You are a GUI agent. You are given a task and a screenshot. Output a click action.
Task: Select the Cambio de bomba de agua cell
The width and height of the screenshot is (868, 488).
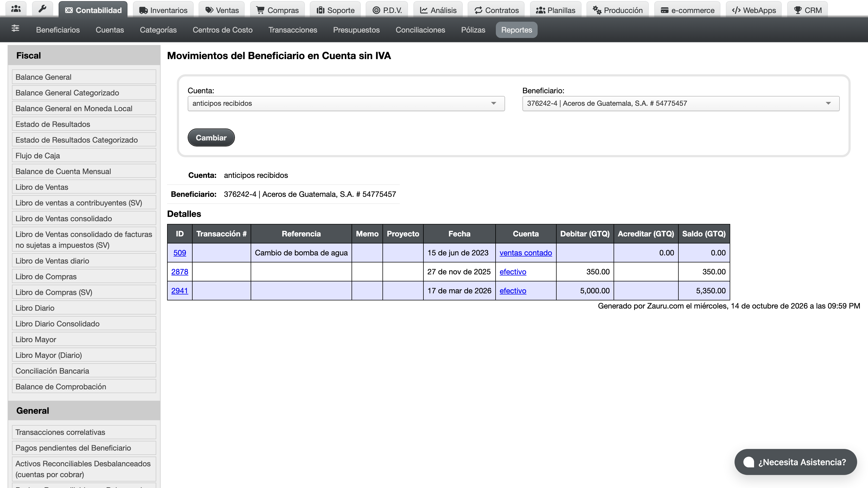(x=301, y=253)
